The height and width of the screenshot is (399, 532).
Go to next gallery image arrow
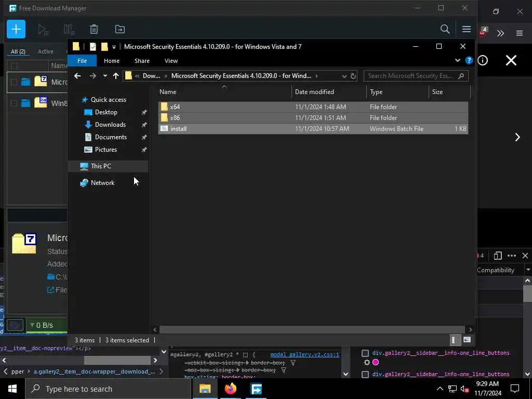pos(517,137)
